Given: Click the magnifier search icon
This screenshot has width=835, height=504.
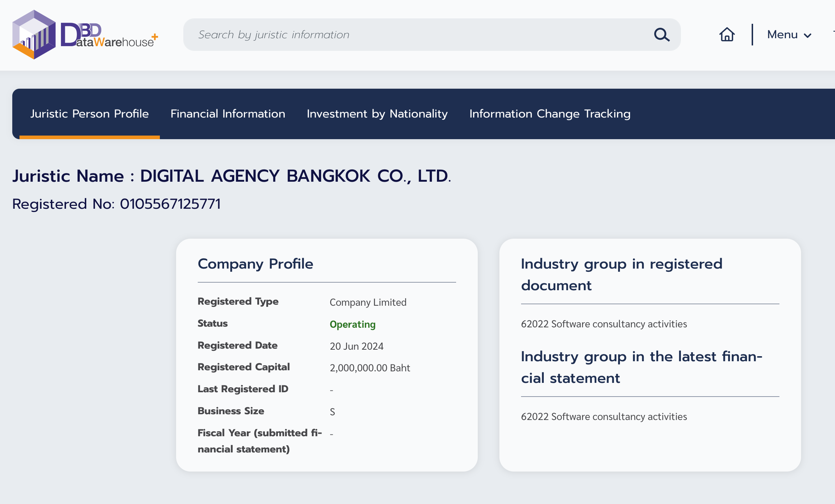Looking at the screenshot, I should pyautogui.click(x=661, y=35).
